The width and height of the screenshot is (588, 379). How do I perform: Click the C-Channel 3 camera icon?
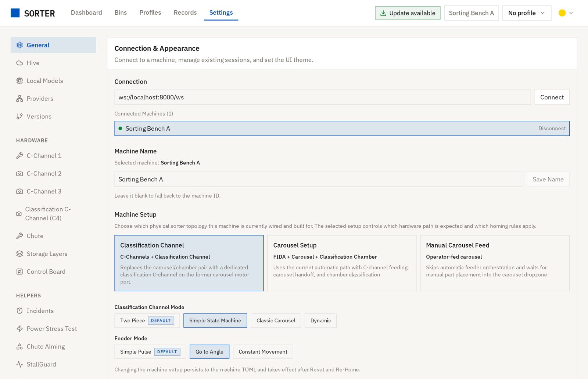click(19, 191)
